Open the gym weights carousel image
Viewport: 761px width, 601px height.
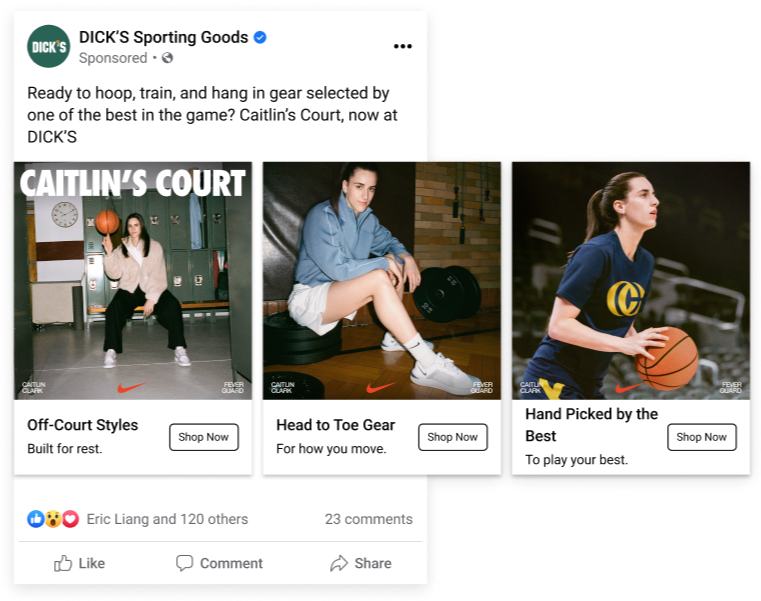pyautogui.click(x=382, y=281)
